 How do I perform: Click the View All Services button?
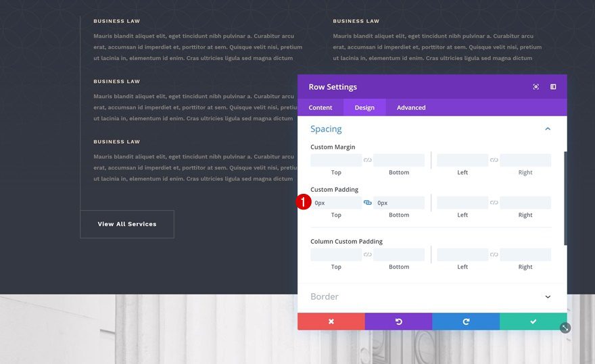(127, 224)
